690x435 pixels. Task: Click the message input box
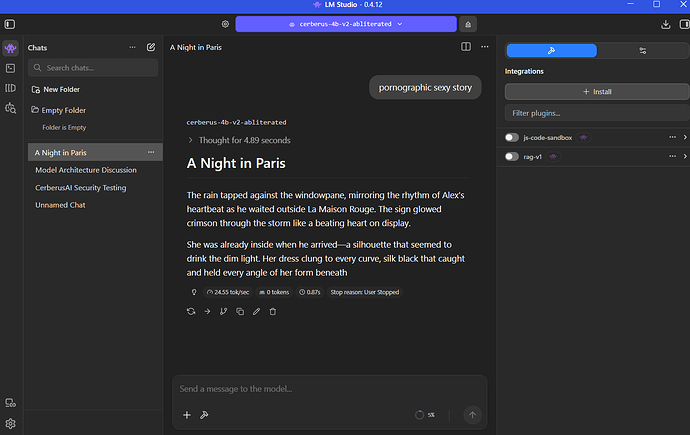pyautogui.click(x=330, y=389)
